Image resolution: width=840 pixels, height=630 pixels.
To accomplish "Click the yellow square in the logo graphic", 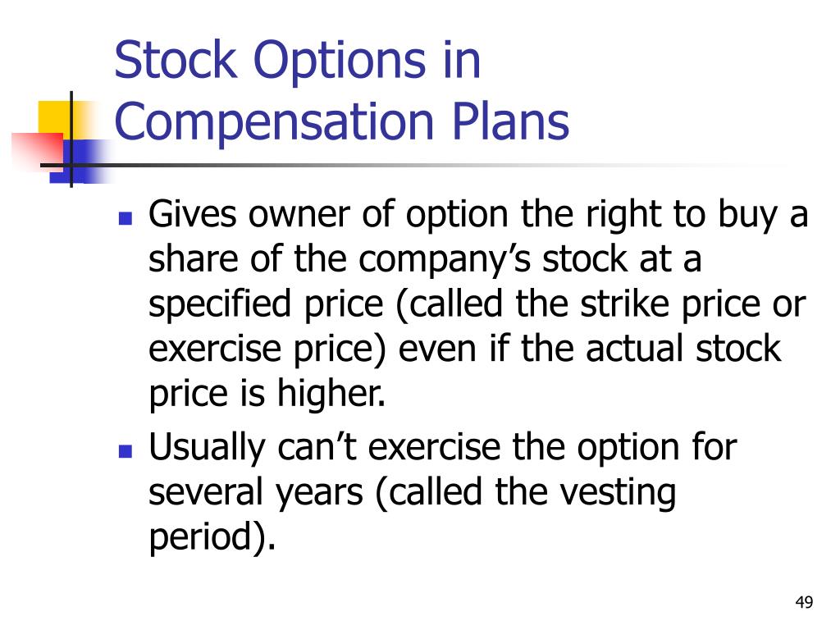I will pyautogui.click(x=57, y=119).
